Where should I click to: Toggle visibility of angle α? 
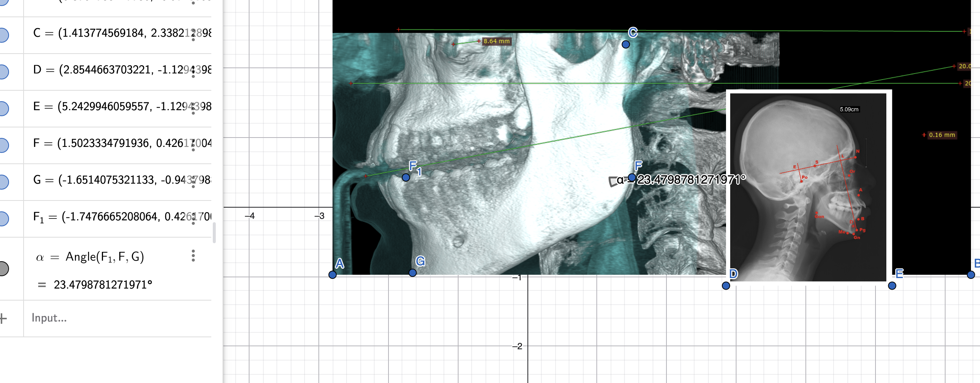pos(3,269)
